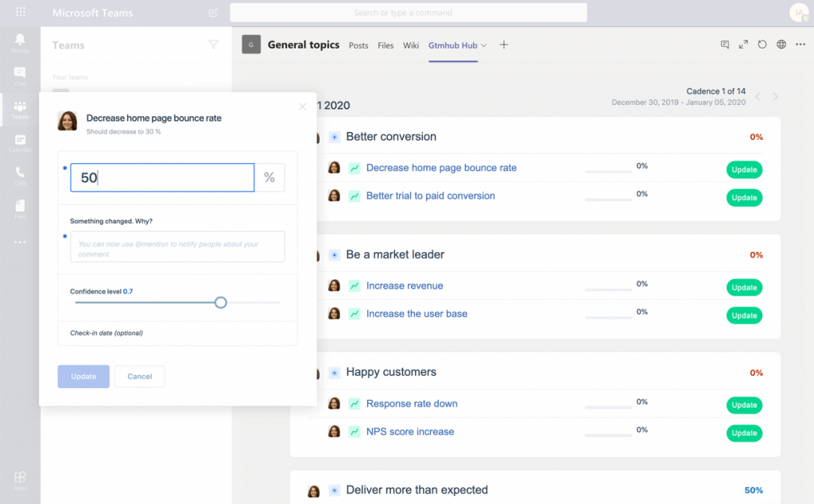Open Response rate down link

412,403
